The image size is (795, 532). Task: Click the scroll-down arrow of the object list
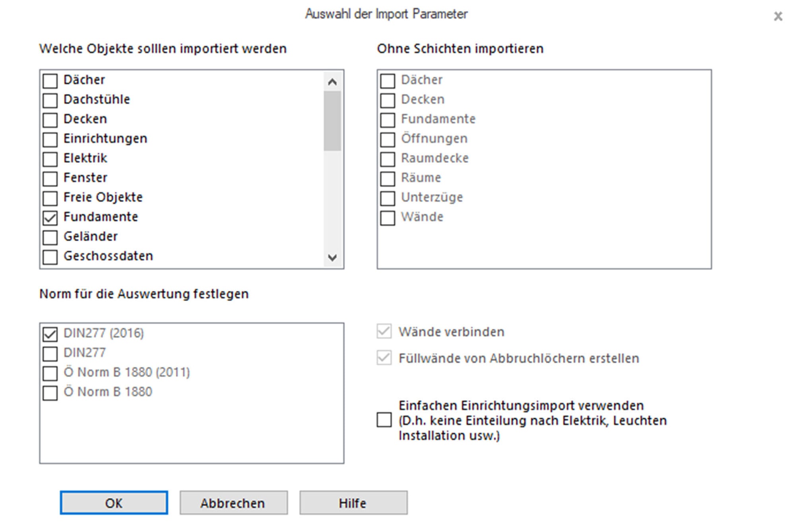332,258
